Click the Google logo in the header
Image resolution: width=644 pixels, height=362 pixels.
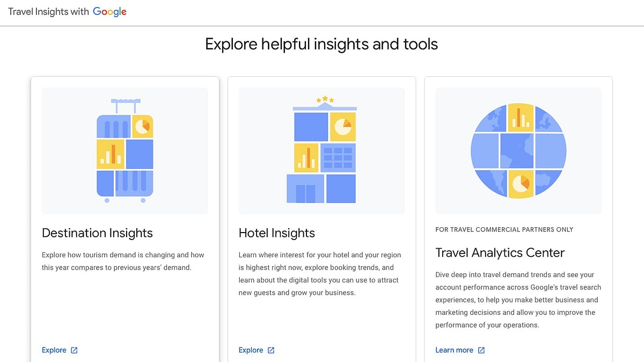pyautogui.click(x=109, y=11)
